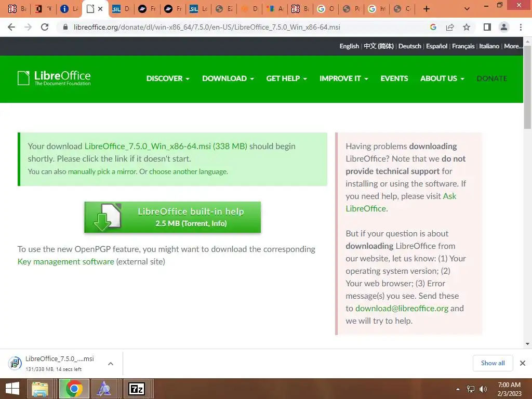Expand the GET HELP menu
This screenshot has width=532, height=399.
[x=287, y=78]
